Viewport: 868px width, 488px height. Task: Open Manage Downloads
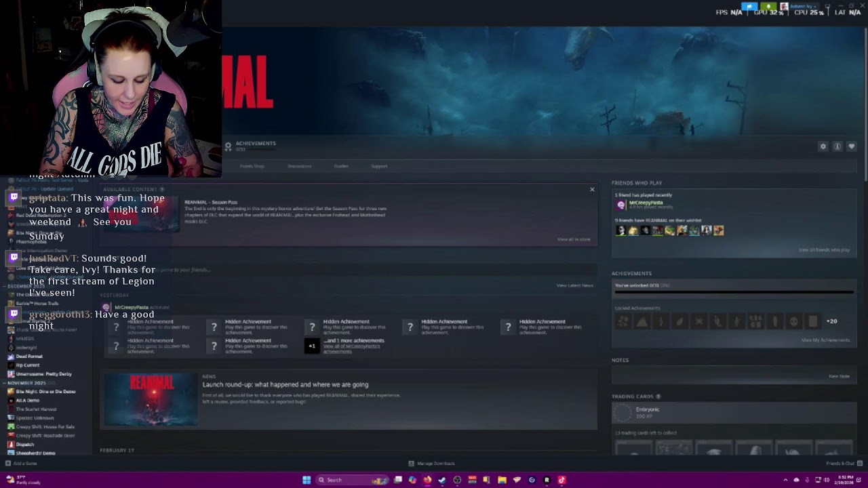pyautogui.click(x=432, y=464)
